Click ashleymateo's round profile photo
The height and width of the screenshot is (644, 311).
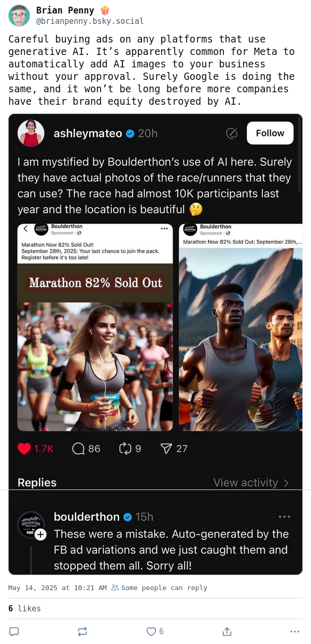tap(31, 133)
